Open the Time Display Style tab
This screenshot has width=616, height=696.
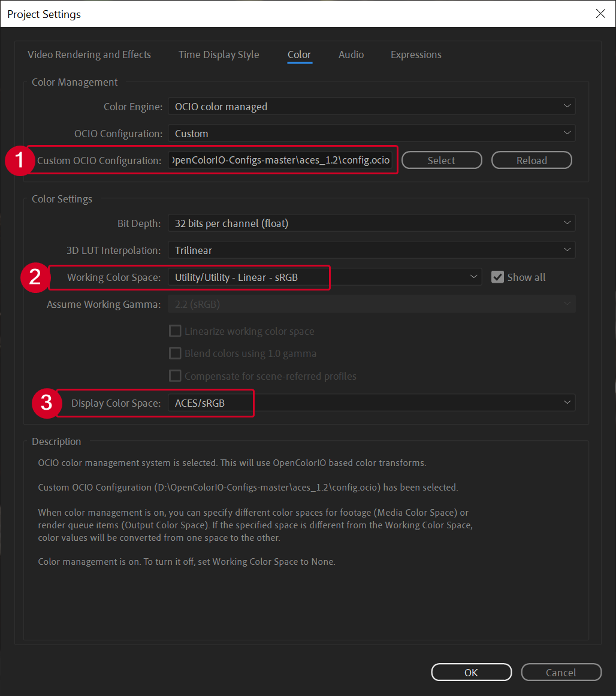tap(219, 55)
